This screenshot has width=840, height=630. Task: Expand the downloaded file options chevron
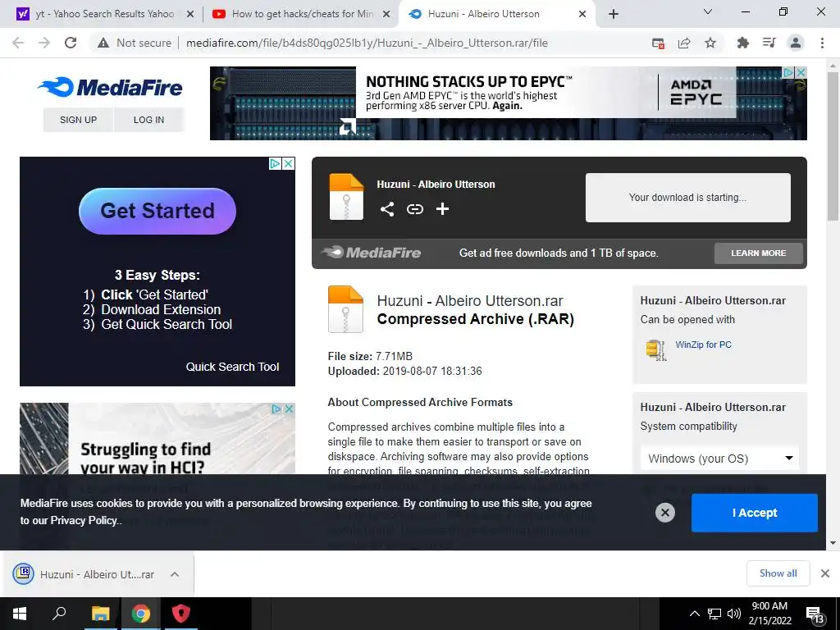pos(175,574)
